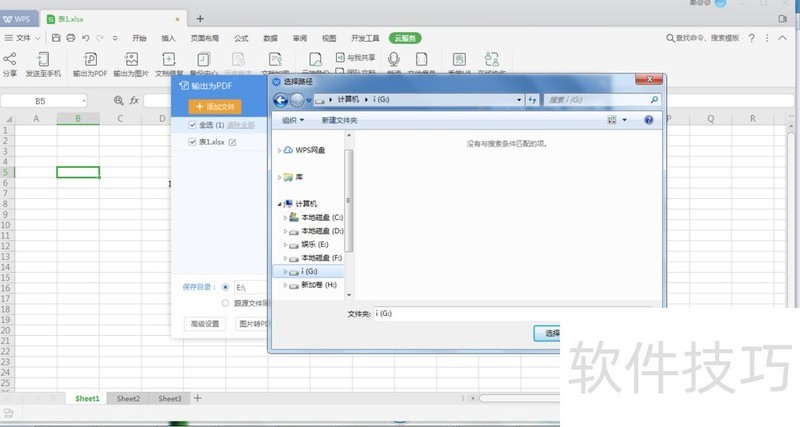This screenshot has height=427, width=800.
Task: Click the 分享 share icon in WPS ribbon
Action: (x=10, y=59)
